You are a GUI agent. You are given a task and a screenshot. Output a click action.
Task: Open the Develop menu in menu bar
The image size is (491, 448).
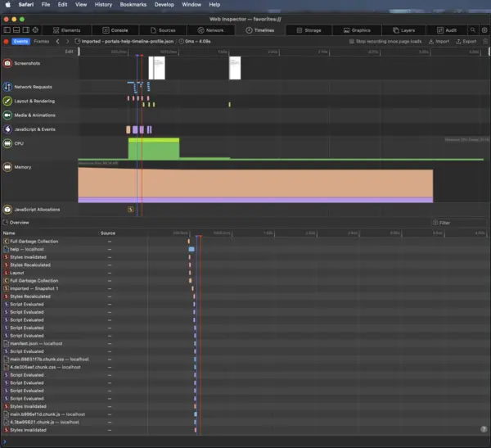coord(164,5)
